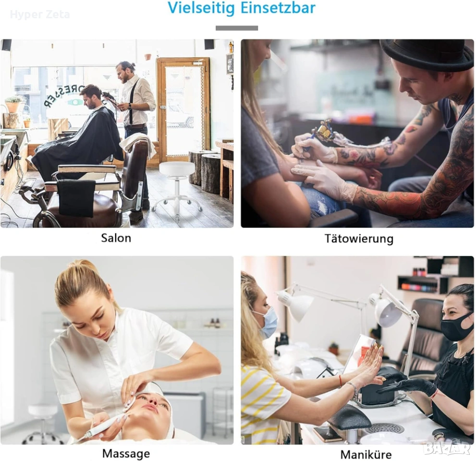Click the gray divider bar under heading

point(237,28)
